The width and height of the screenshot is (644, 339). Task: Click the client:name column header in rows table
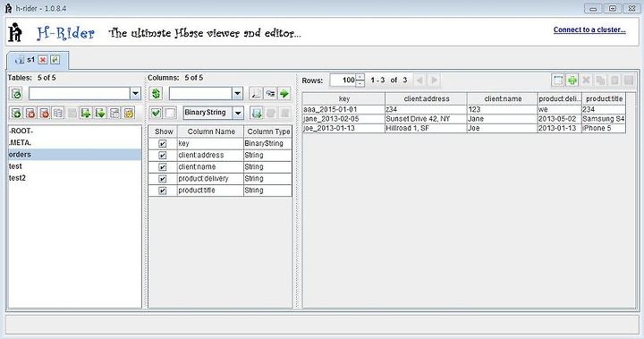point(503,99)
